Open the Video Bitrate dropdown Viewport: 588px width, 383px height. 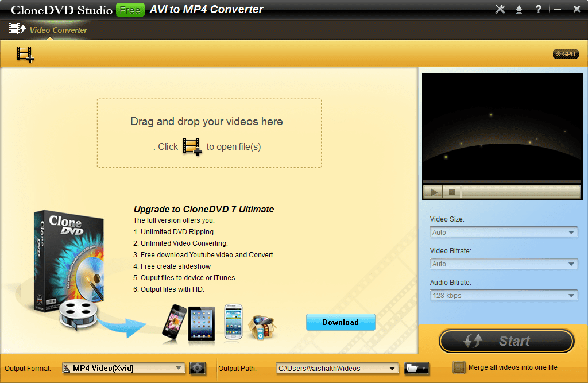coord(504,264)
